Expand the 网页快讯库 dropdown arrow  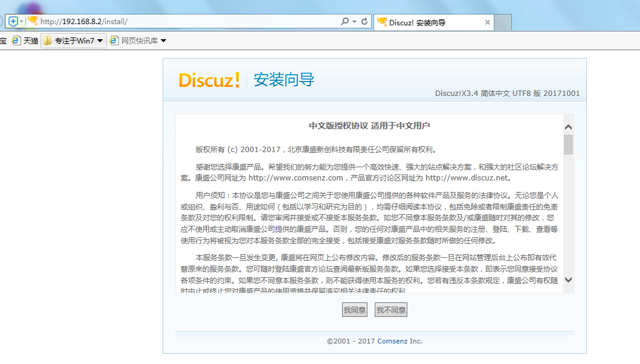(x=164, y=41)
